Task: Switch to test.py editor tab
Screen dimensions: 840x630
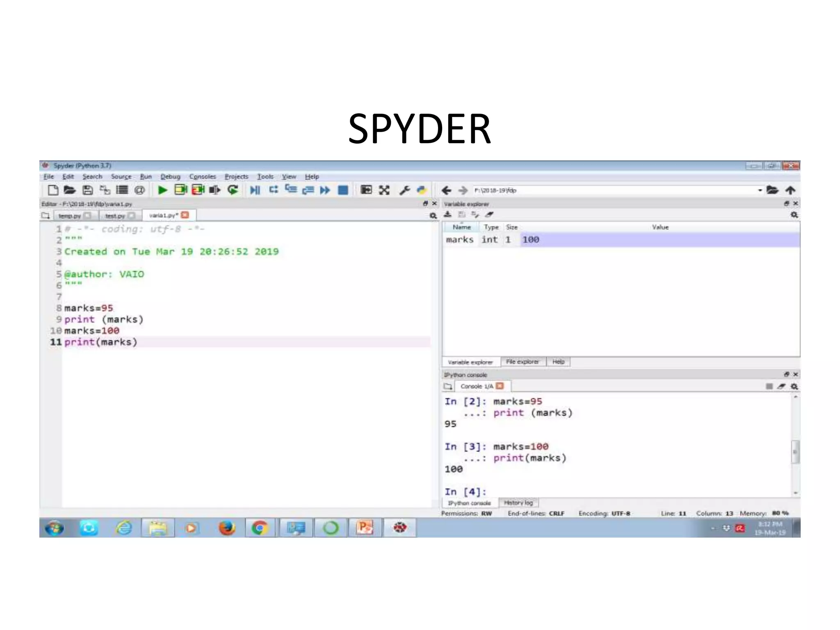Action: 115,216
